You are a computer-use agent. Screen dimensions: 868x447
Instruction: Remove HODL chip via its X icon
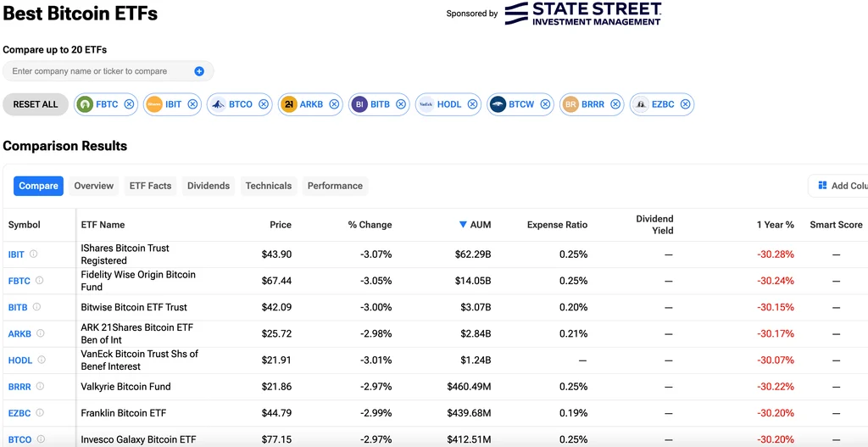[472, 104]
